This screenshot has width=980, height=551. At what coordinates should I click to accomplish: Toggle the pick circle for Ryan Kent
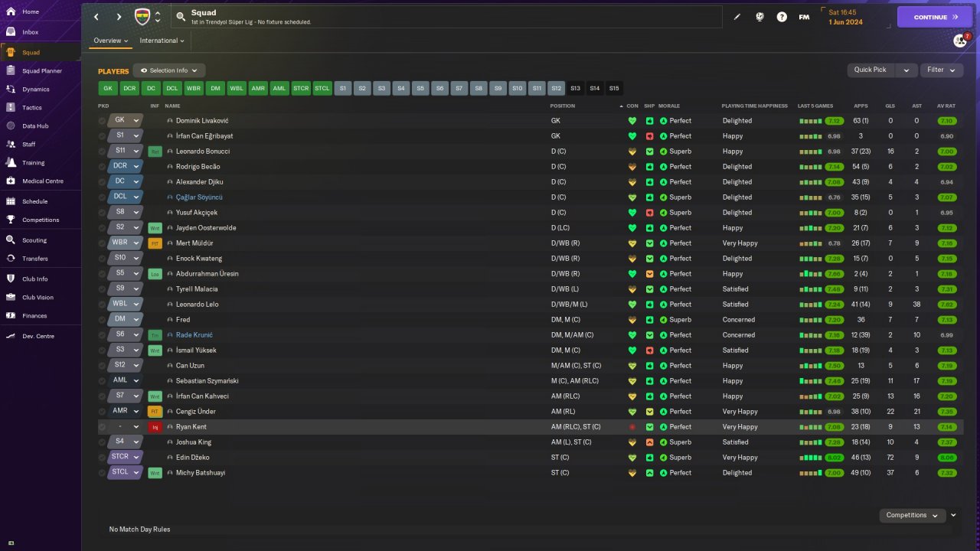102,427
